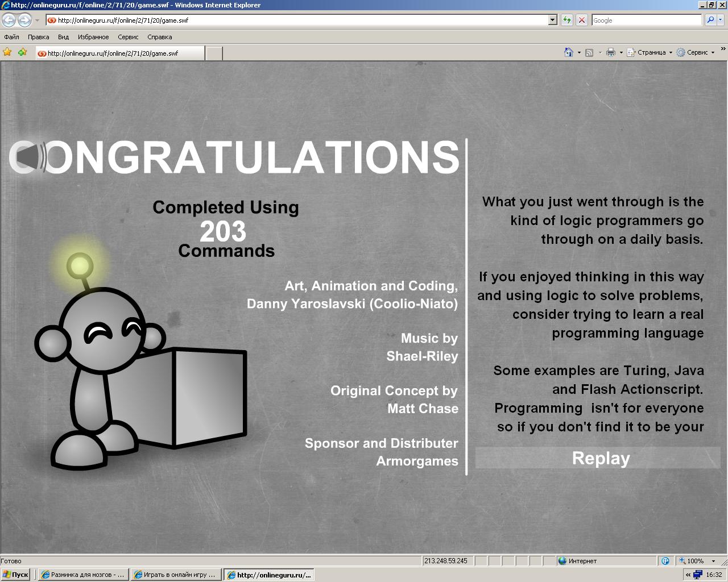Expand the Home button dropdown arrow
Screen dimensions: 728x582
pos(579,52)
